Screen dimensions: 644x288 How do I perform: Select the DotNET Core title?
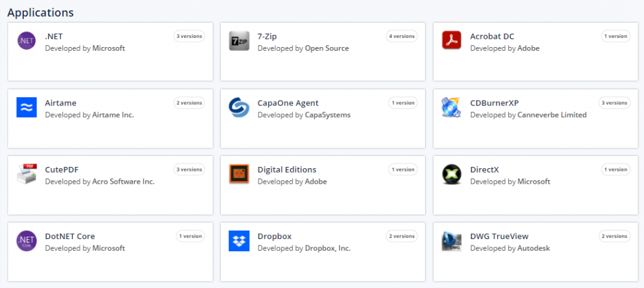pos(70,236)
